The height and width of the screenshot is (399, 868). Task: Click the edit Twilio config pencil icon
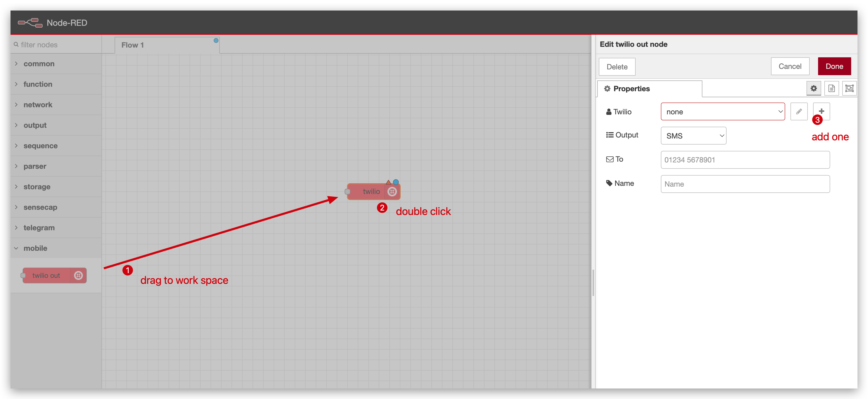[799, 111]
